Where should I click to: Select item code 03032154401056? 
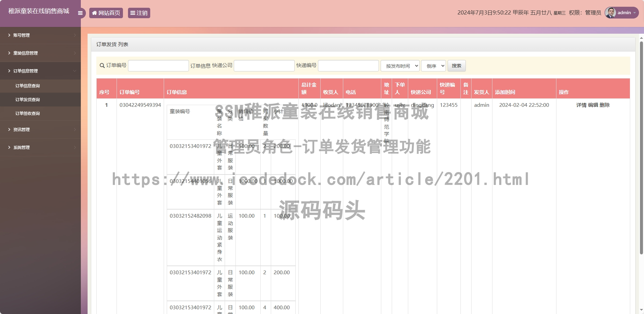pyautogui.click(x=191, y=181)
